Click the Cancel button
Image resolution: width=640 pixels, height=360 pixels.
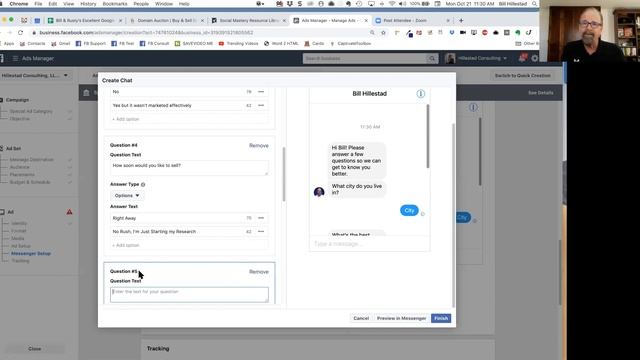click(361, 318)
